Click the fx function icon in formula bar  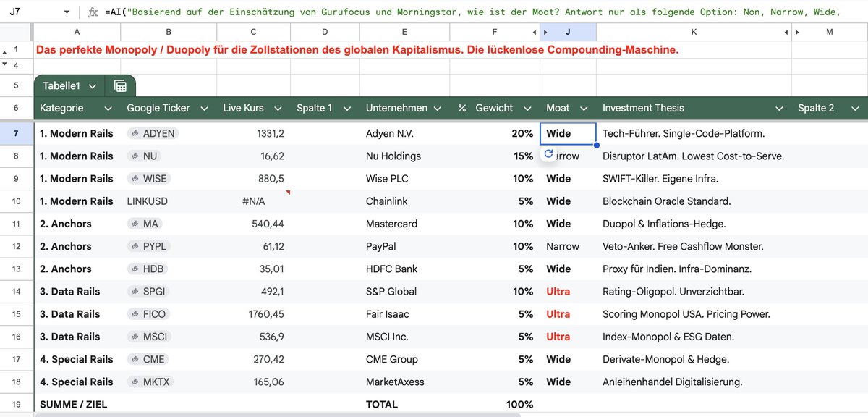[x=93, y=12]
